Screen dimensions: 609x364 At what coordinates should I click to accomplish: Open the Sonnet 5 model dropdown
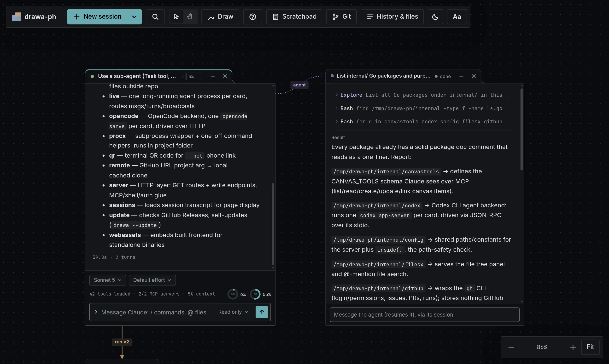(x=108, y=280)
